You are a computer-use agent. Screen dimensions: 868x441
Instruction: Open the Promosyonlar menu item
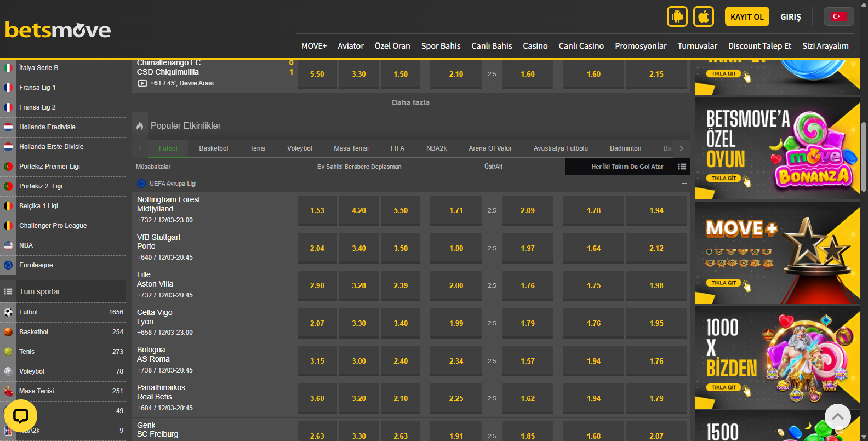point(641,46)
